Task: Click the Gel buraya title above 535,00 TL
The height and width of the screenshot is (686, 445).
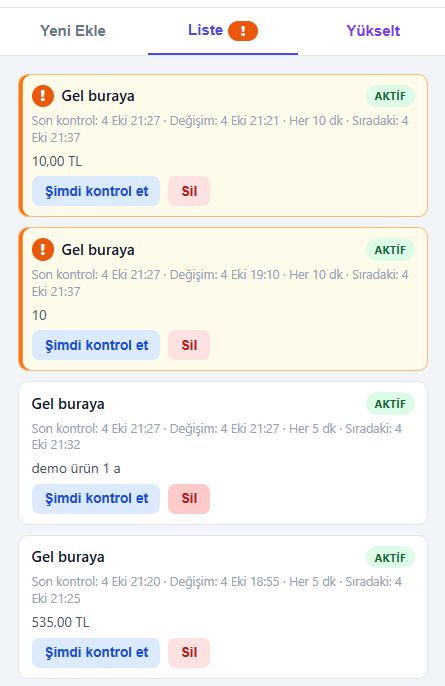Action: (68, 557)
